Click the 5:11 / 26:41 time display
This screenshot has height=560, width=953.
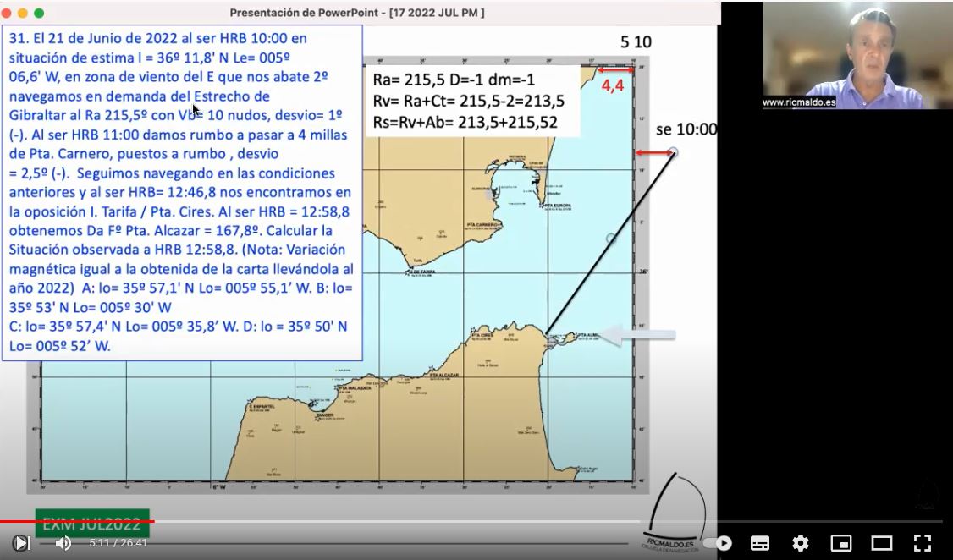point(118,543)
